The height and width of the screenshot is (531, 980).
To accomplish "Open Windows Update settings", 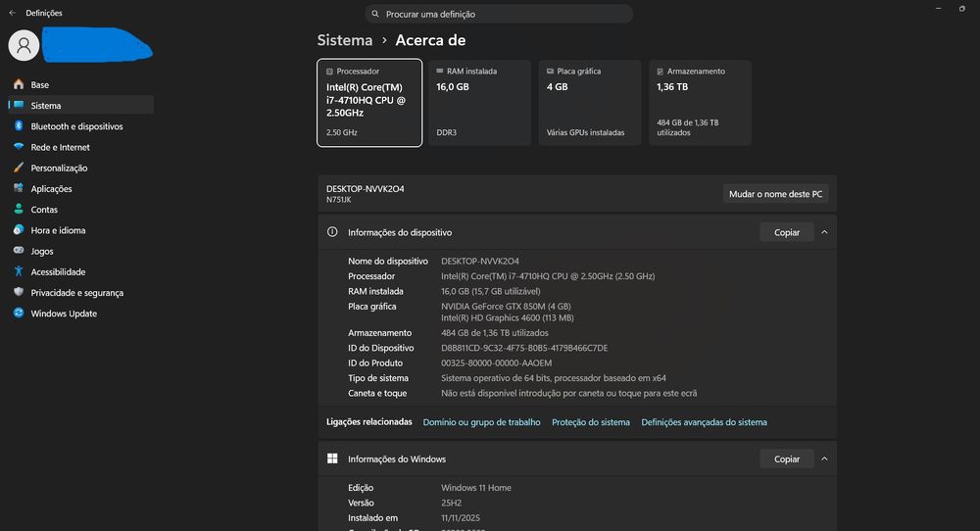I will [x=80, y=314].
